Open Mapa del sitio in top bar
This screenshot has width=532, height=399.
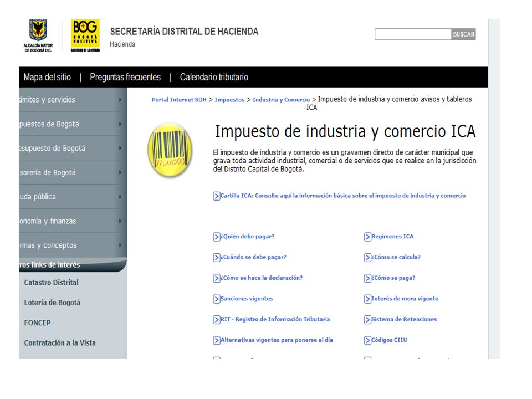coord(47,78)
